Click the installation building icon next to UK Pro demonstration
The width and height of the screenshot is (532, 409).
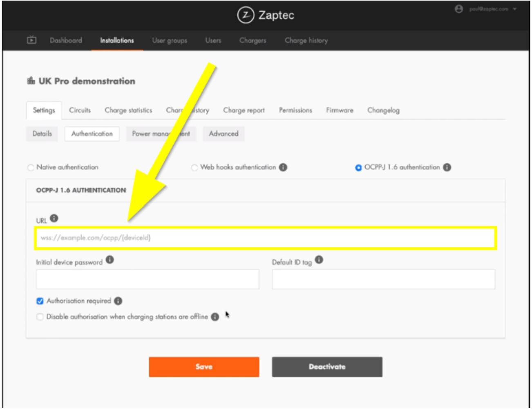tap(31, 81)
